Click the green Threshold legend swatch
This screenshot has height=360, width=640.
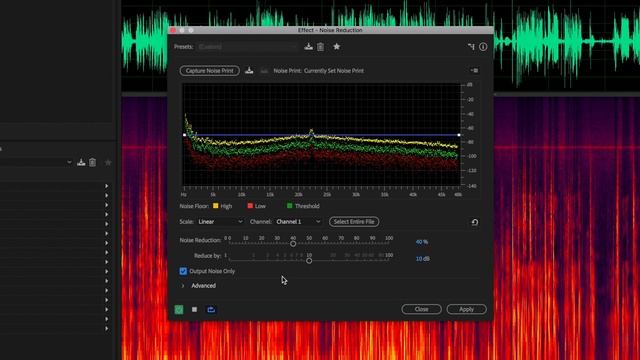pyautogui.click(x=289, y=206)
